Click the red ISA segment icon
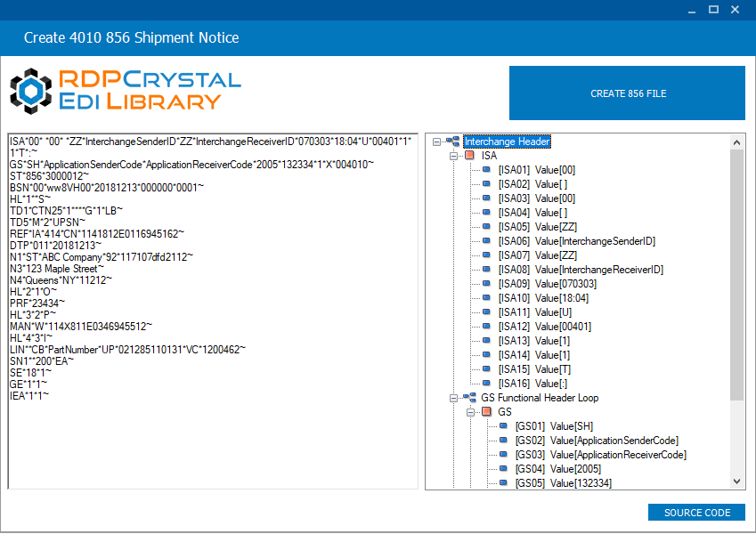 (x=469, y=155)
